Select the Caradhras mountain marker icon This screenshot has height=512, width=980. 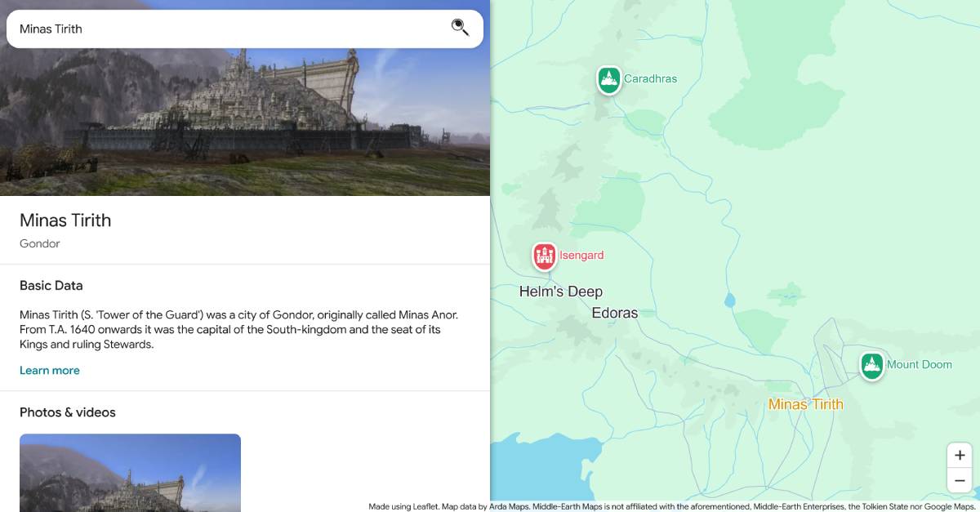(608, 78)
